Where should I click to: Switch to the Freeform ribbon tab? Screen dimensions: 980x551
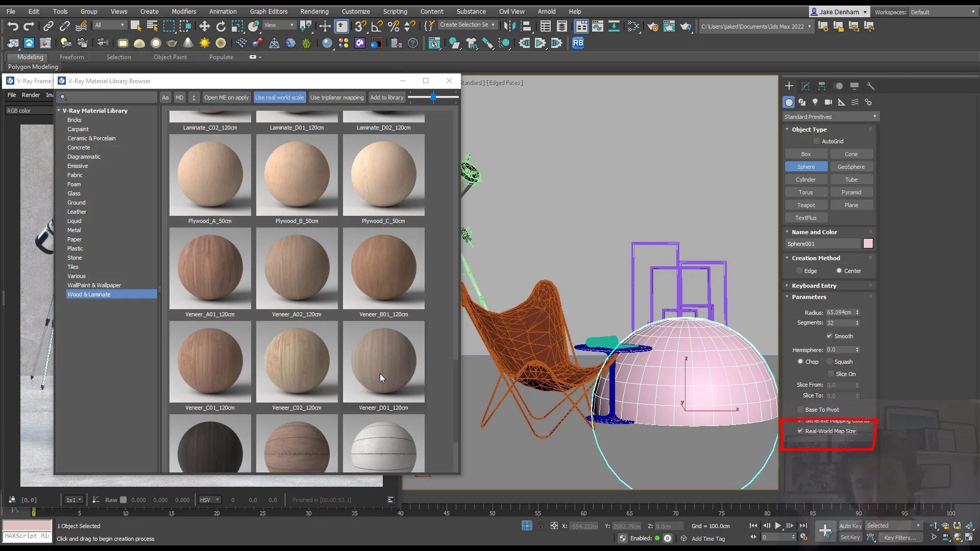click(x=71, y=57)
